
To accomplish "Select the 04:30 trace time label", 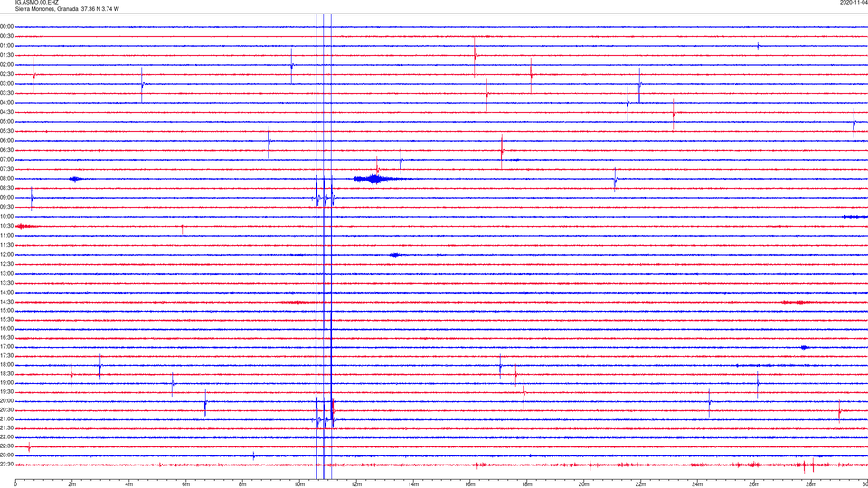I will 6,112.
